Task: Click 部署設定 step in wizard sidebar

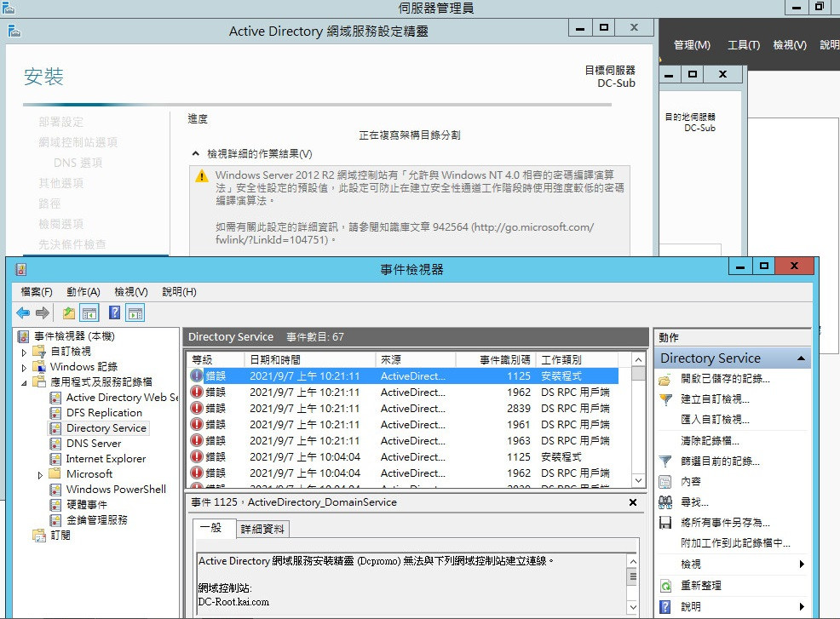Action: click(60, 122)
